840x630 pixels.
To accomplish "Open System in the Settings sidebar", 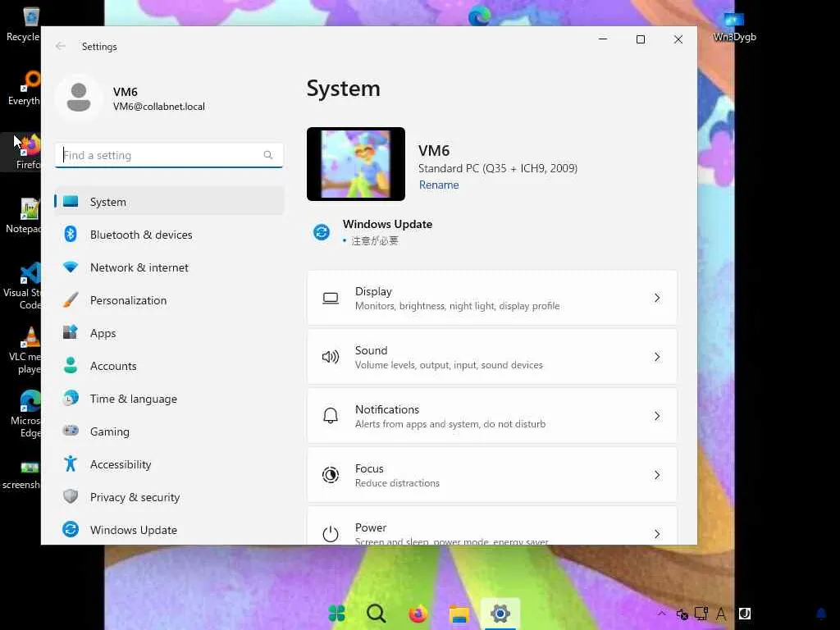I will click(x=169, y=202).
